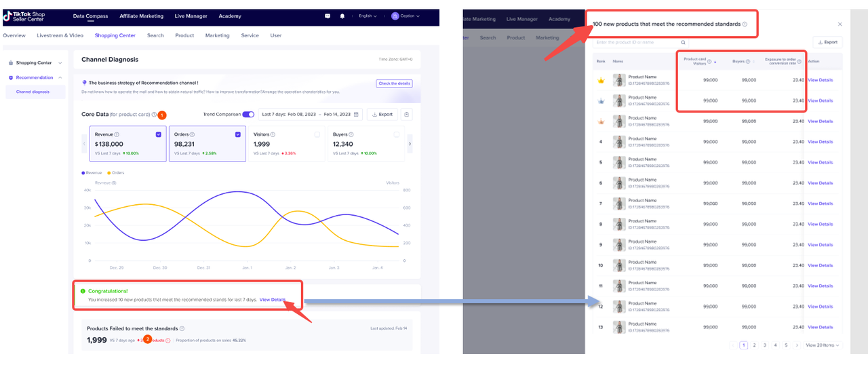Click the next arrow on metric cards
This screenshot has width=868, height=365.
point(410,144)
